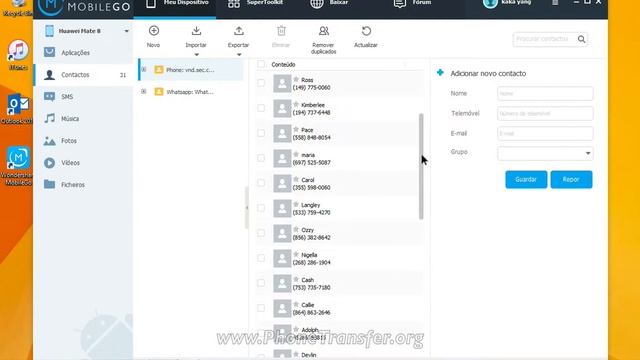Open Ficheiros in the sidebar
This screenshot has height=360, width=640.
pyautogui.click(x=84, y=185)
